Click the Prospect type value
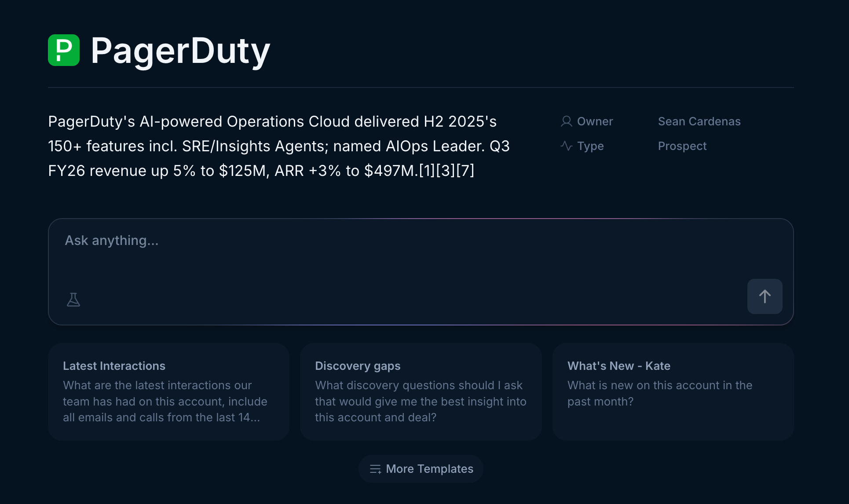849x504 pixels. click(x=682, y=146)
